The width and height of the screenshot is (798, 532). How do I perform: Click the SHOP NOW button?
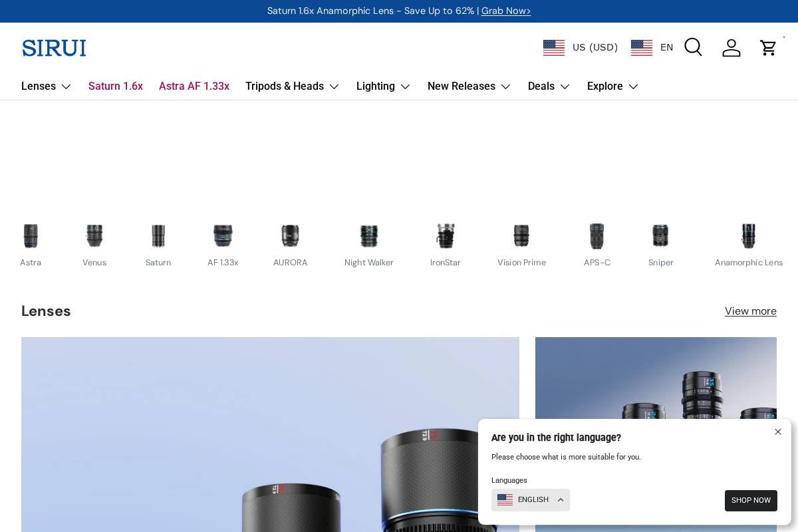click(x=751, y=501)
